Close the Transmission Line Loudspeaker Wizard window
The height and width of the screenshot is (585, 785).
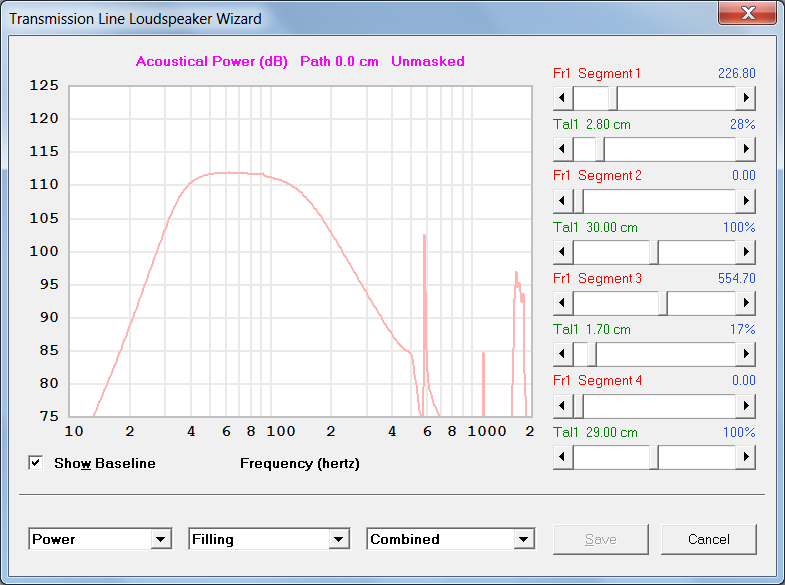click(x=747, y=13)
